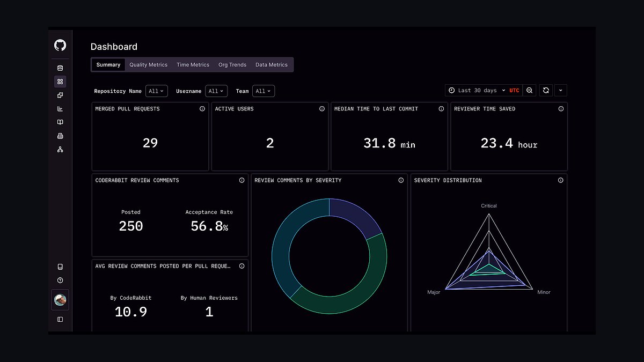Viewport: 644px width, 362px height.
Task: Show info for CodeRabbit Review Comments card
Action: pyautogui.click(x=241, y=180)
